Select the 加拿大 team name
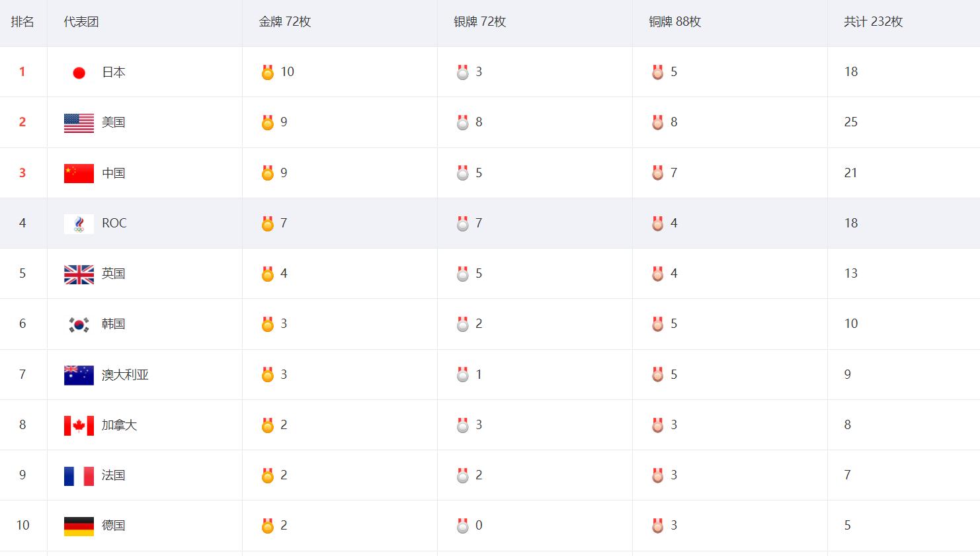 [120, 425]
